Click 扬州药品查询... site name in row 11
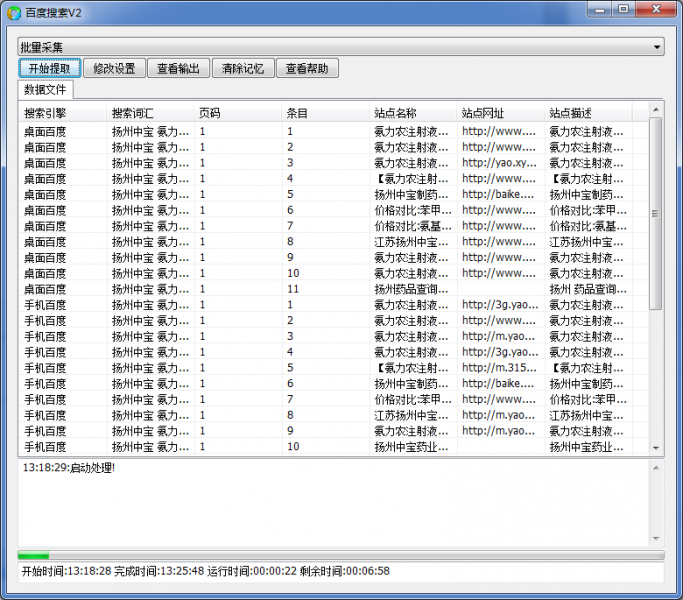The height and width of the screenshot is (600, 683). point(411,289)
